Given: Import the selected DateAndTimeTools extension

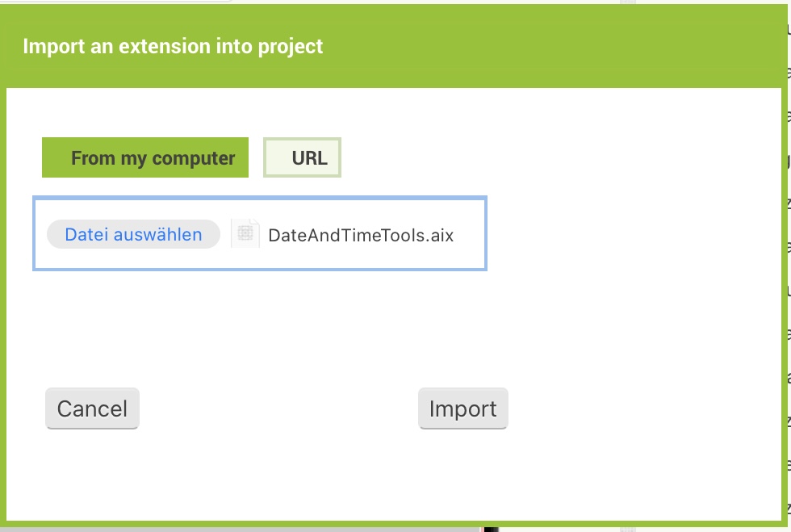Looking at the screenshot, I should pyautogui.click(x=462, y=408).
